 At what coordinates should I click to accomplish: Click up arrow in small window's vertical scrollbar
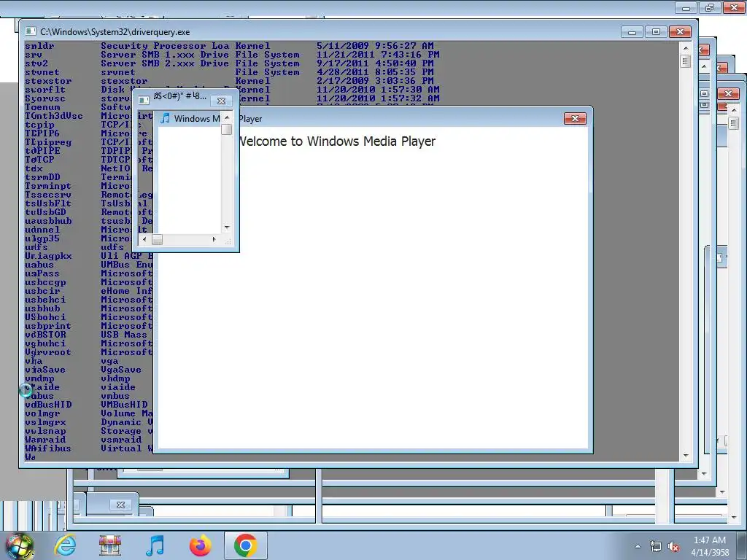(227, 117)
